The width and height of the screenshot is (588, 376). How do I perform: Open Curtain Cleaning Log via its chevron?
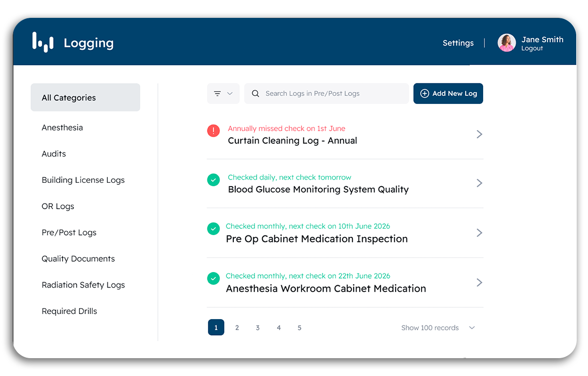pos(479,134)
